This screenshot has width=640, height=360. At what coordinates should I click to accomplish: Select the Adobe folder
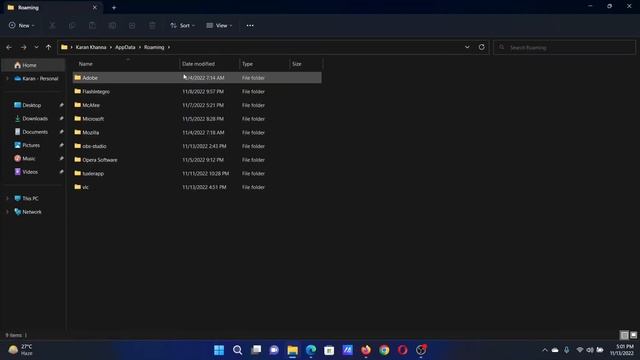click(x=197, y=78)
